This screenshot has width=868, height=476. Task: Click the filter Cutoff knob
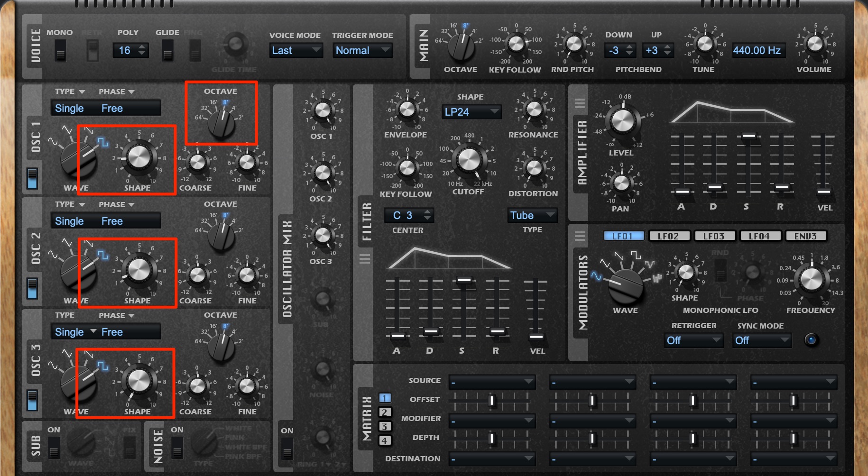pos(468,161)
